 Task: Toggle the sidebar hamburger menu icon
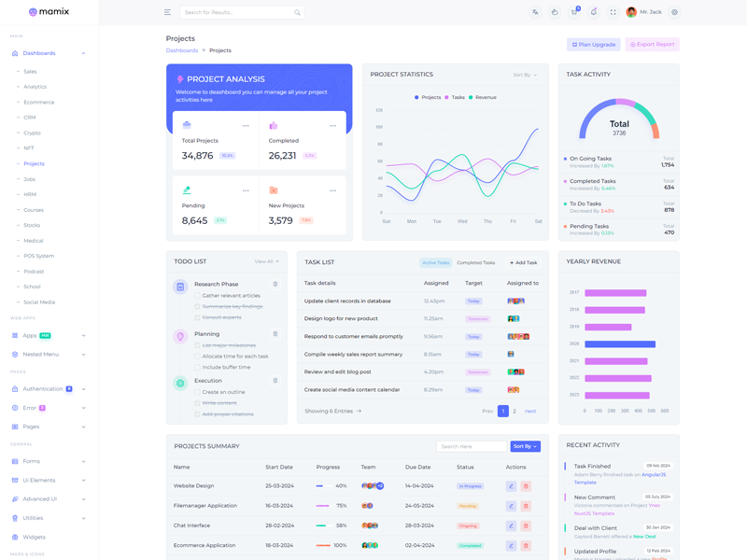pyautogui.click(x=167, y=12)
